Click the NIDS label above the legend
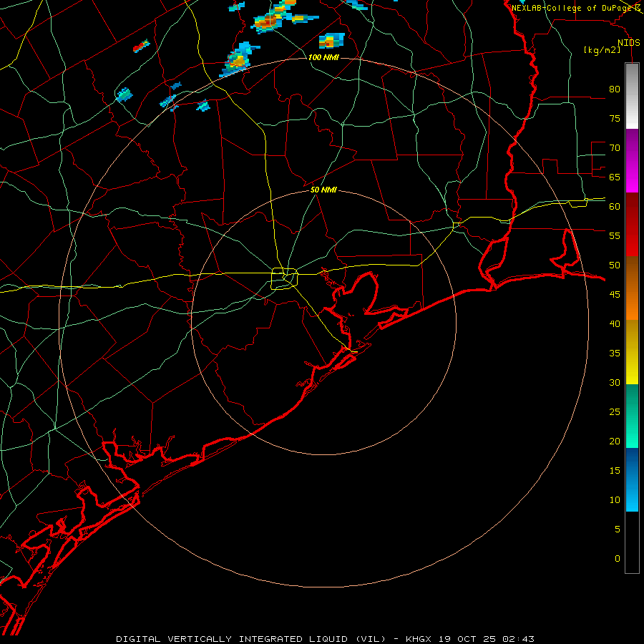644x644 pixels. (x=629, y=43)
